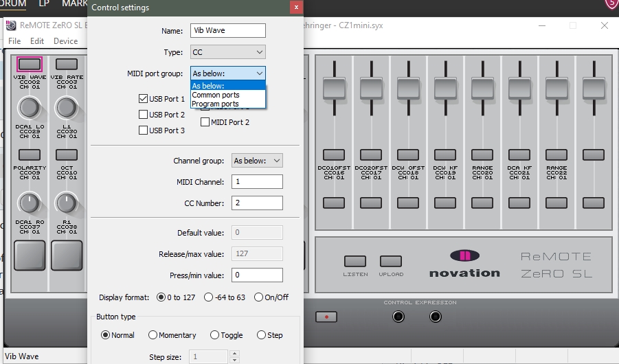Select the Toggle button type radio
The height and width of the screenshot is (364, 619).
click(214, 335)
